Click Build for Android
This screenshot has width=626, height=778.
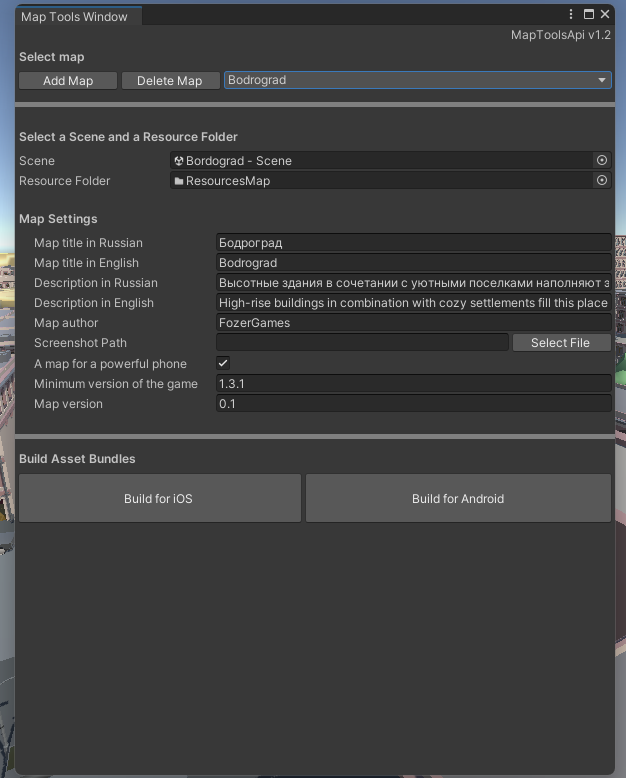pyautogui.click(x=458, y=498)
